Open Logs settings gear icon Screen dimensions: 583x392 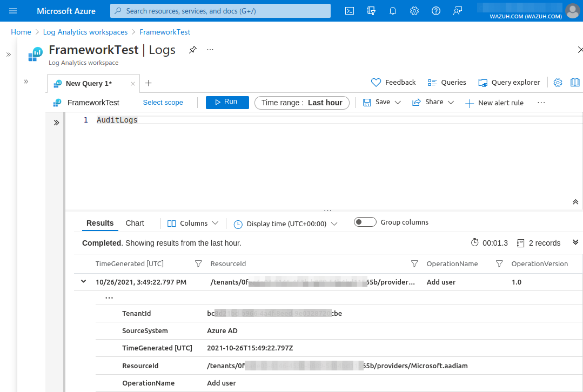(x=558, y=83)
